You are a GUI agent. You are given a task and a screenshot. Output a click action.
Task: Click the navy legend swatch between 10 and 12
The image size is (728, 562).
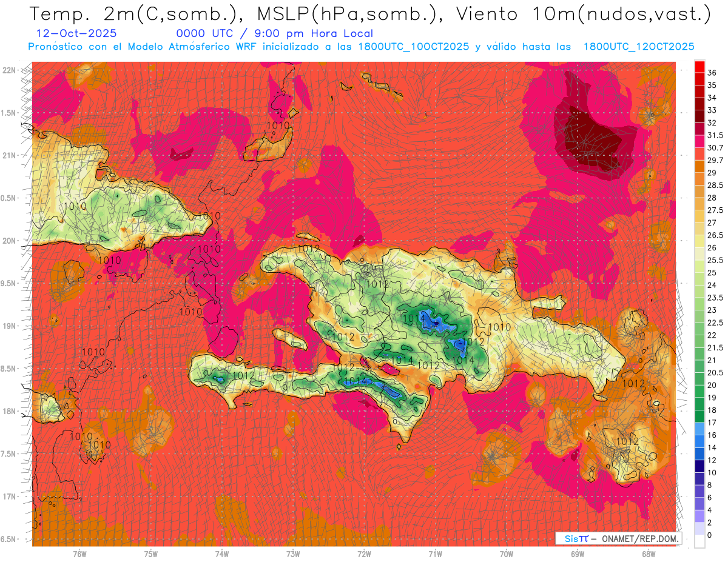tap(699, 466)
